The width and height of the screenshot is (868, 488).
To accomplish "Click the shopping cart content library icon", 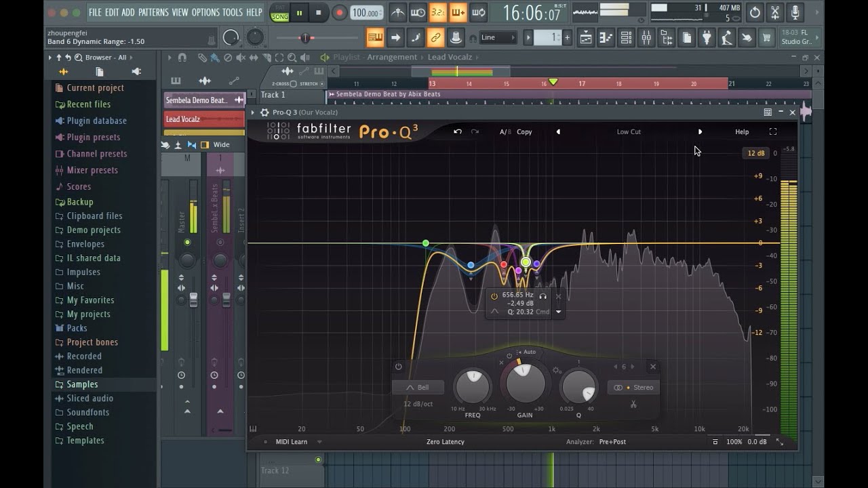I will [767, 38].
